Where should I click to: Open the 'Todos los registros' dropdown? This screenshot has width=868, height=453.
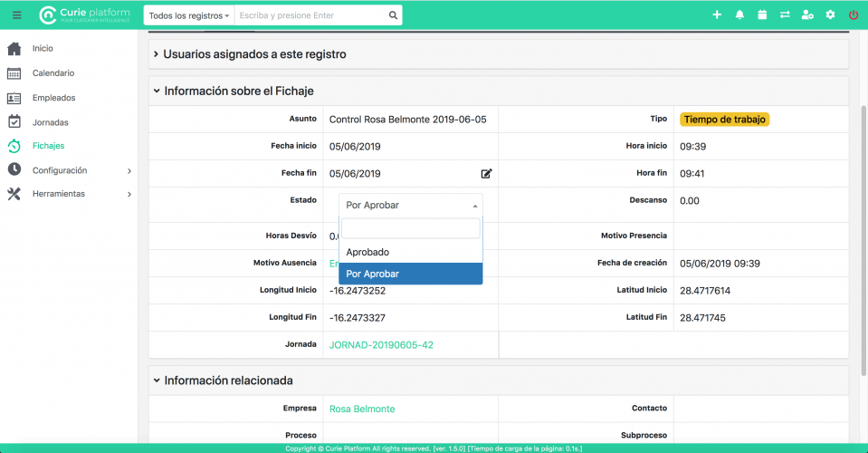(x=188, y=15)
